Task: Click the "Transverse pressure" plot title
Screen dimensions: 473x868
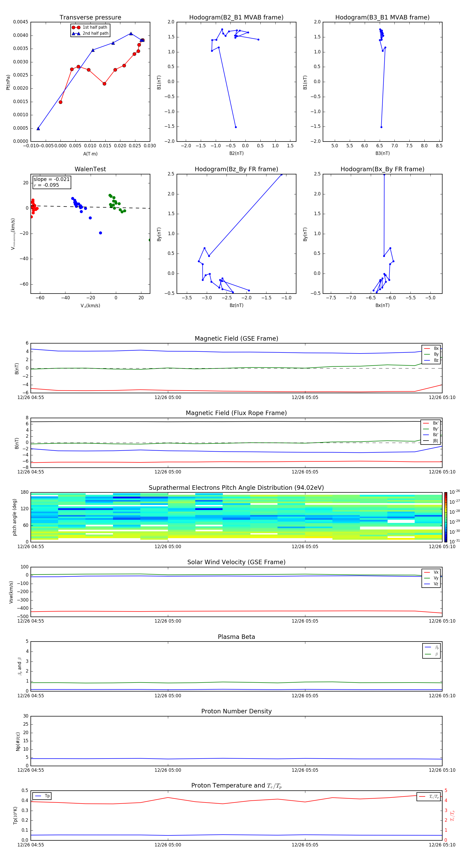Action: point(90,18)
